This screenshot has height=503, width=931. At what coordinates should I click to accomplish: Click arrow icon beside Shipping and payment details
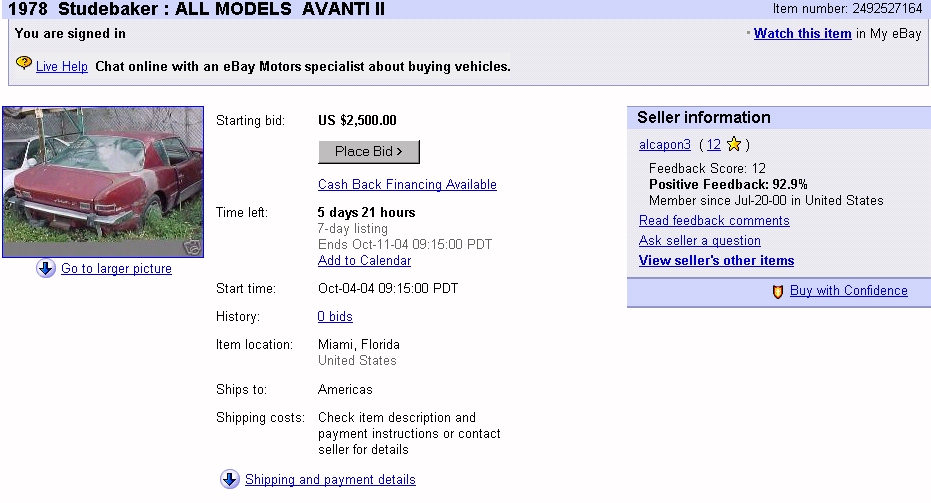coord(230,479)
